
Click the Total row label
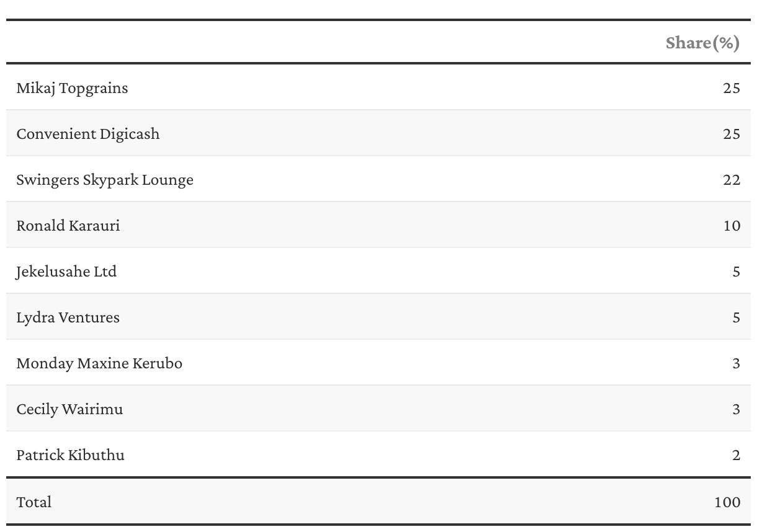(x=34, y=502)
